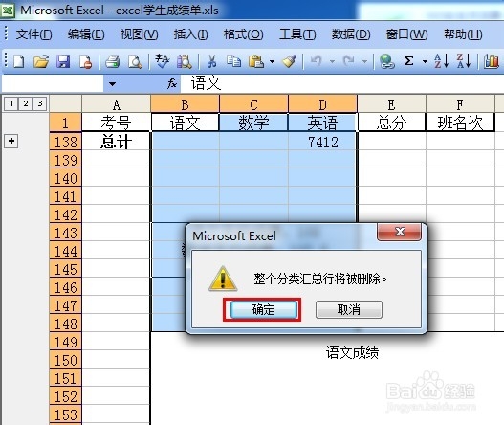Click the New workbook icon
The height and width of the screenshot is (425, 504).
18,61
